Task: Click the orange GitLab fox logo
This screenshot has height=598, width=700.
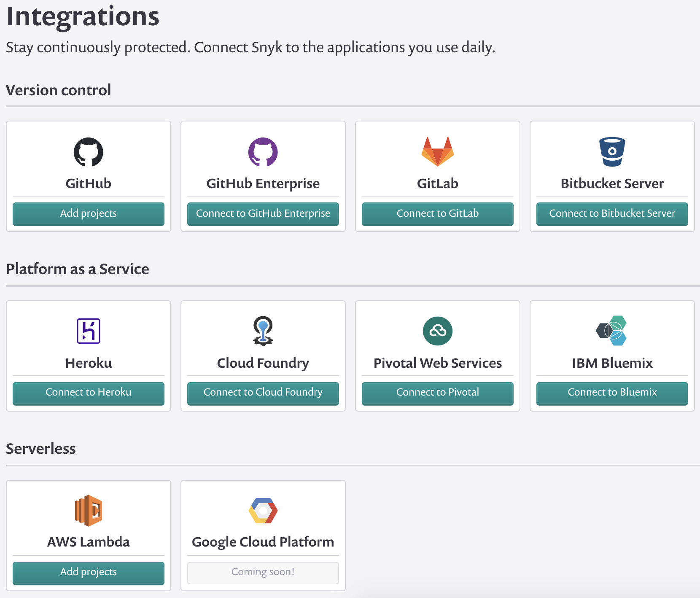Action: [437, 152]
